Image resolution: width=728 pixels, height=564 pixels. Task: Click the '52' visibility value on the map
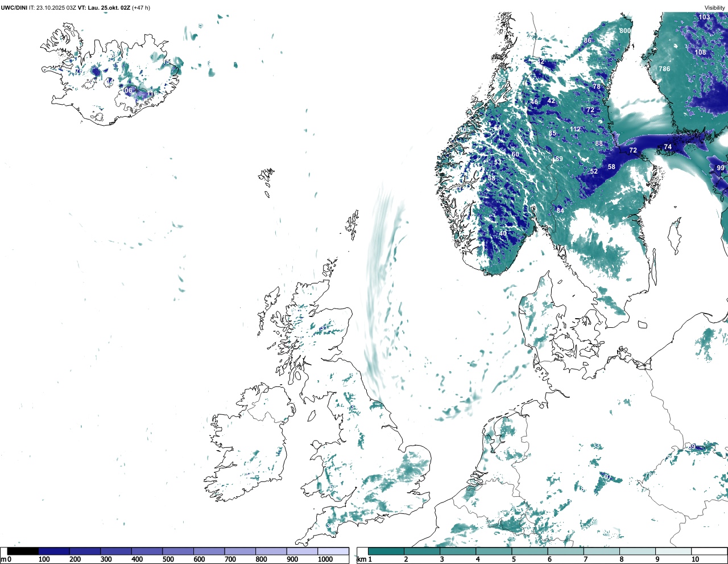pyautogui.click(x=594, y=171)
